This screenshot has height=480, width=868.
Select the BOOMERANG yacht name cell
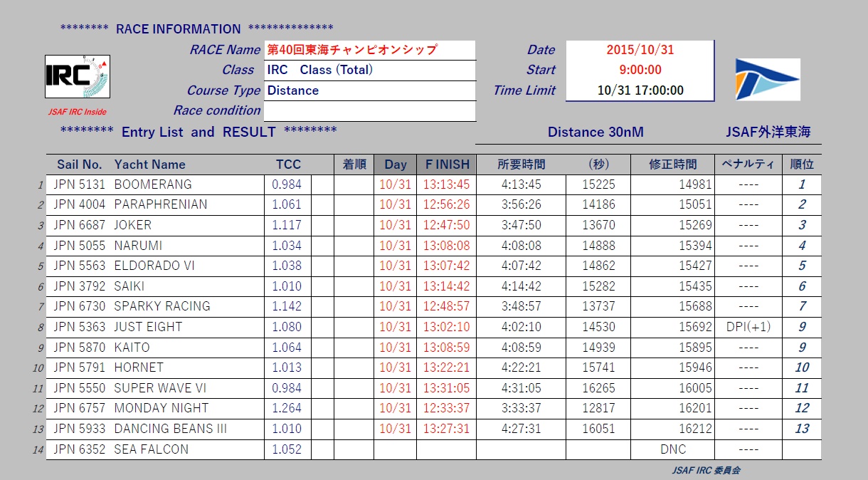coord(153,184)
